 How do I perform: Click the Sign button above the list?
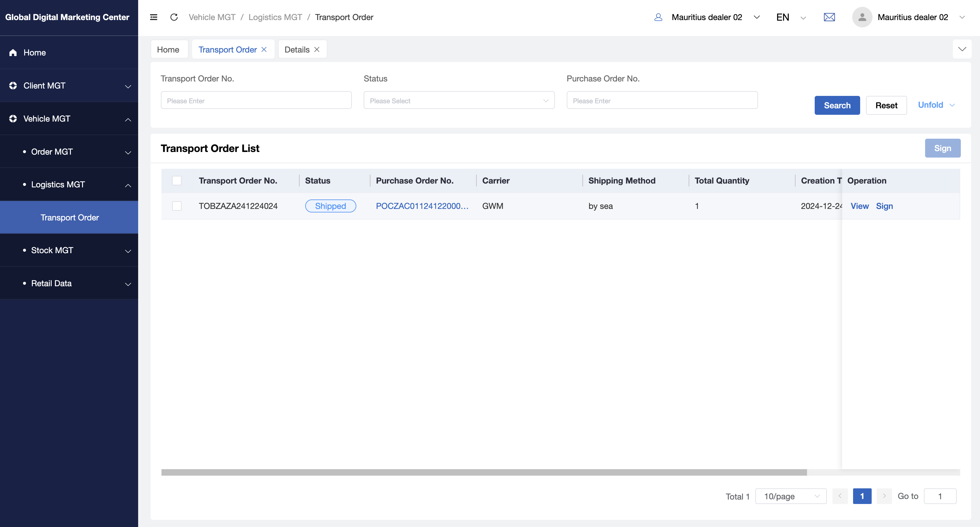942,148
